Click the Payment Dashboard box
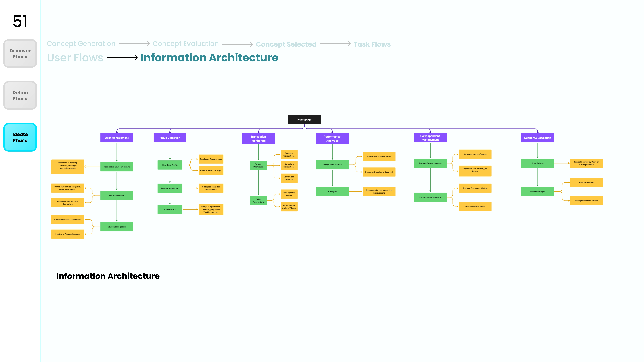Viewport: 644px width, 362px height. [259, 165]
